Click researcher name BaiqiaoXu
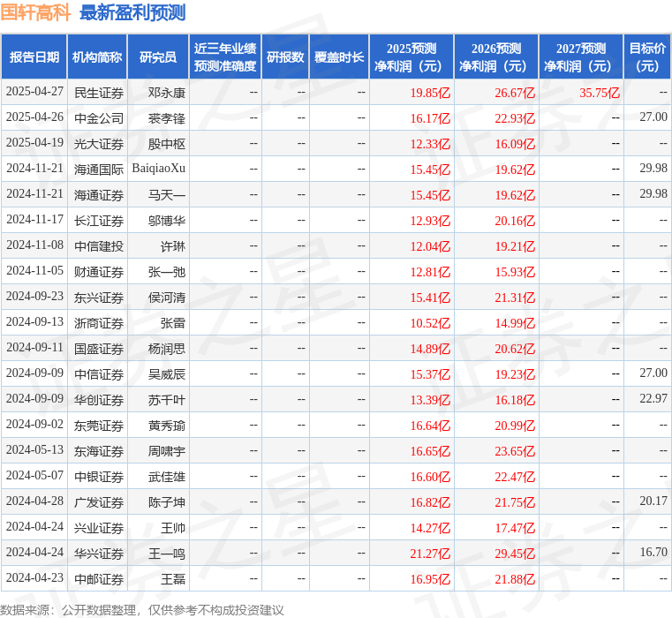 159,169
